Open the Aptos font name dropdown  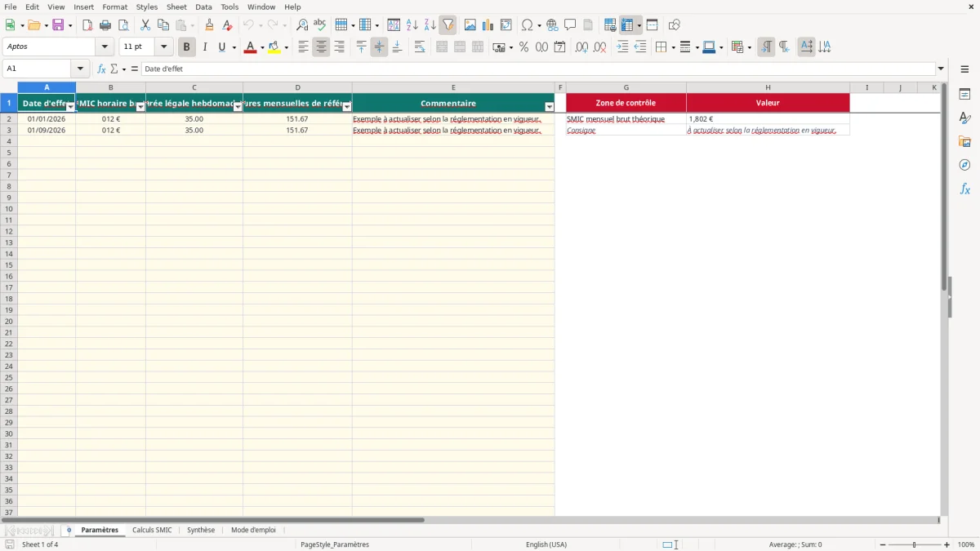point(105,47)
